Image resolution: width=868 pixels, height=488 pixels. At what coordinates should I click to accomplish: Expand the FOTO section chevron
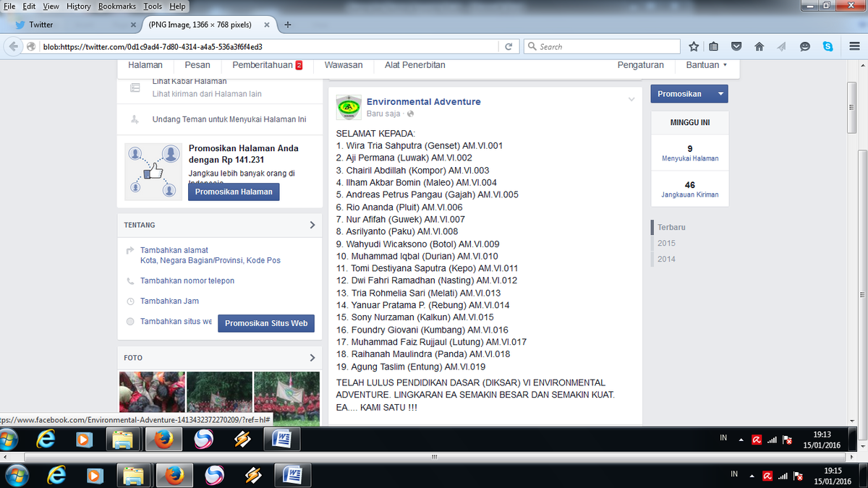312,358
